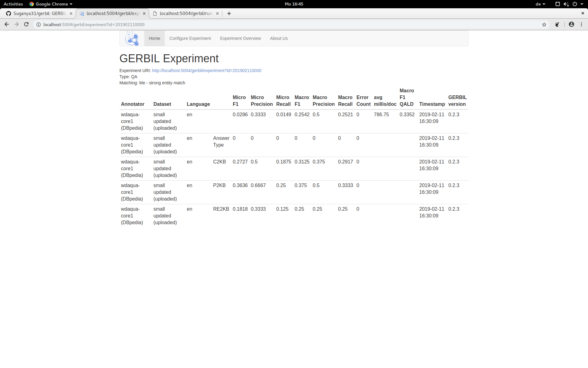Click the power icon in system tray
This screenshot has height=368, width=588.
(x=575, y=4)
